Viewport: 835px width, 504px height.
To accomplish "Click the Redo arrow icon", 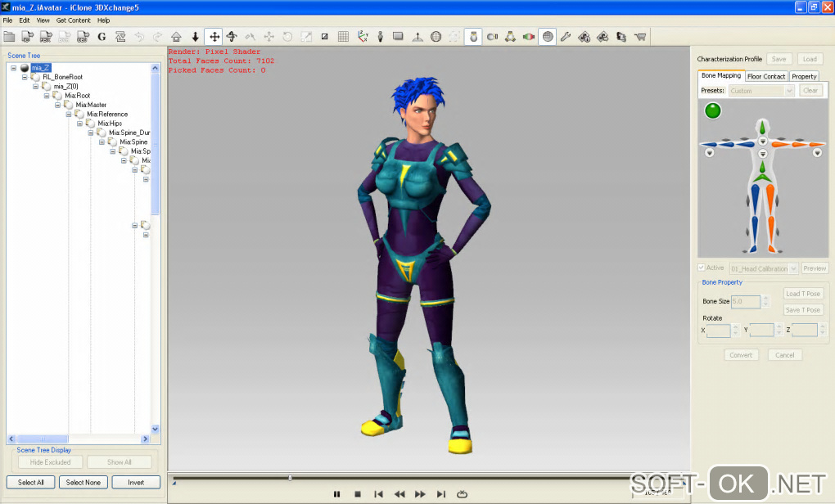I will [158, 37].
